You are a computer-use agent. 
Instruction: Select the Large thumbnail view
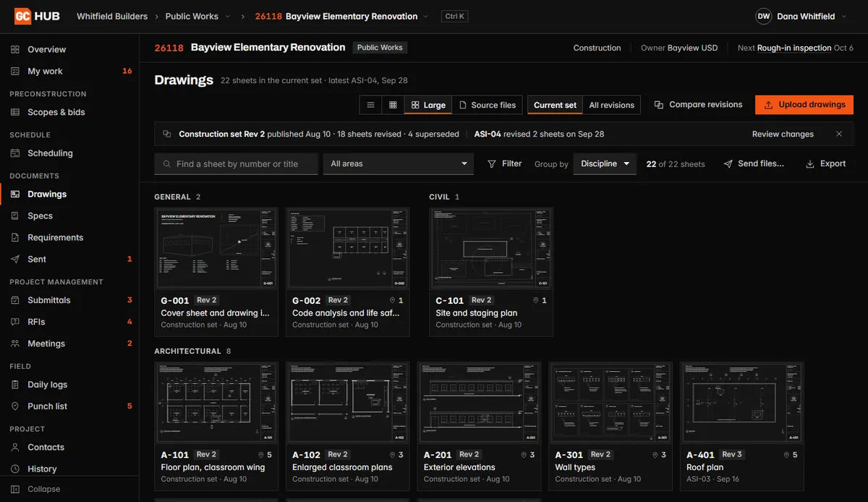click(428, 105)
